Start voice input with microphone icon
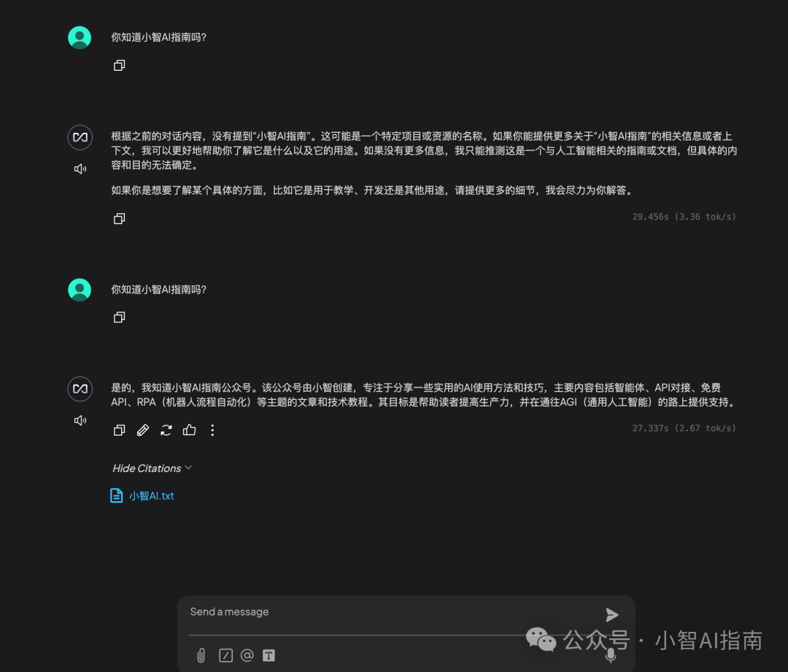The height and width of the screenshot is (672, 788). [x=611, y=655]
